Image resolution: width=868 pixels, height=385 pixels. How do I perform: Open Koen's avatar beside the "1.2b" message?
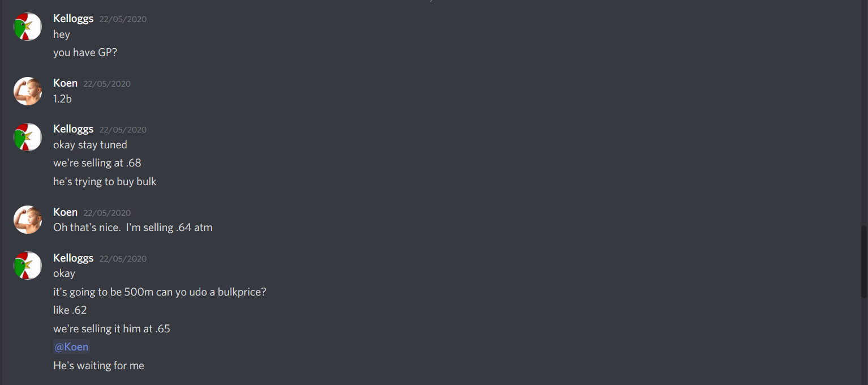coord(28,91)
